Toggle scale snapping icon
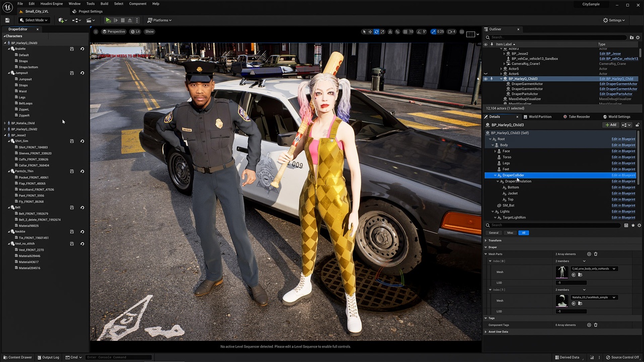Viewport: 644px width, 362px height. click(x=433, y=32)
